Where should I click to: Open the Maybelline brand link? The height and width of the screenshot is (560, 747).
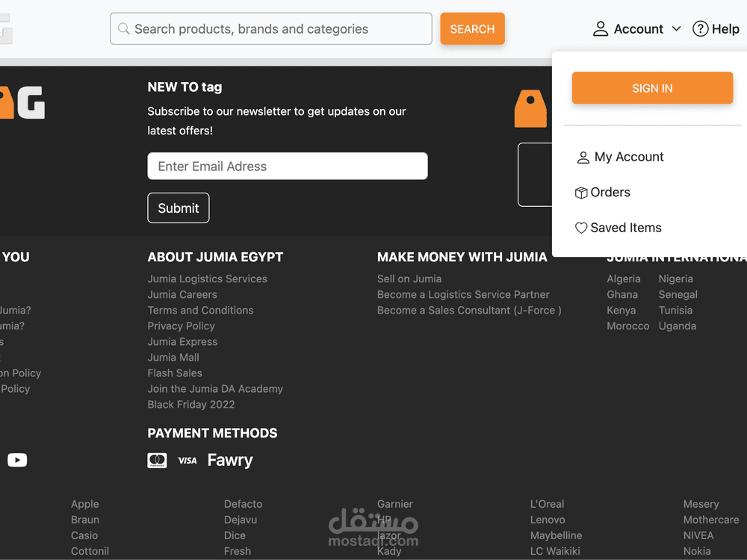point(556,535)
